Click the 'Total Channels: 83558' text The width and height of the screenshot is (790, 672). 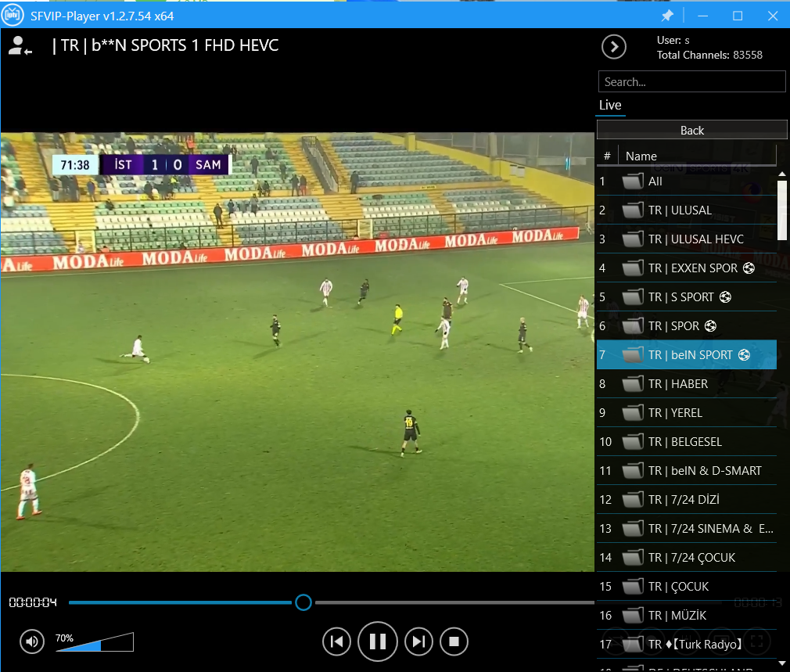pos(709,55)
